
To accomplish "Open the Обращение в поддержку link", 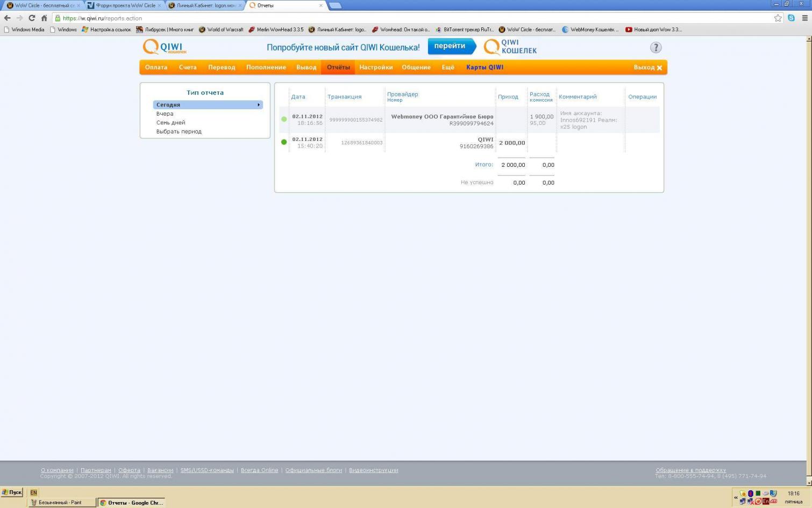I will click(690, 470).
